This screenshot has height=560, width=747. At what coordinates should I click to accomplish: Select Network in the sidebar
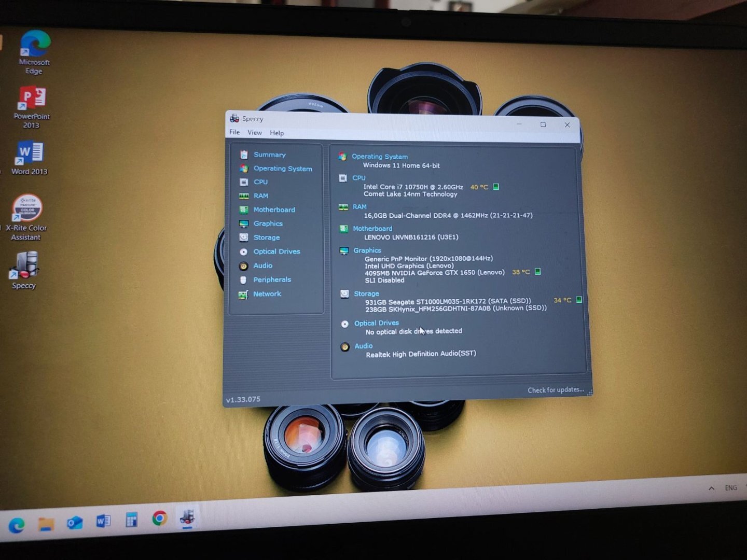(x=267, y=293)
